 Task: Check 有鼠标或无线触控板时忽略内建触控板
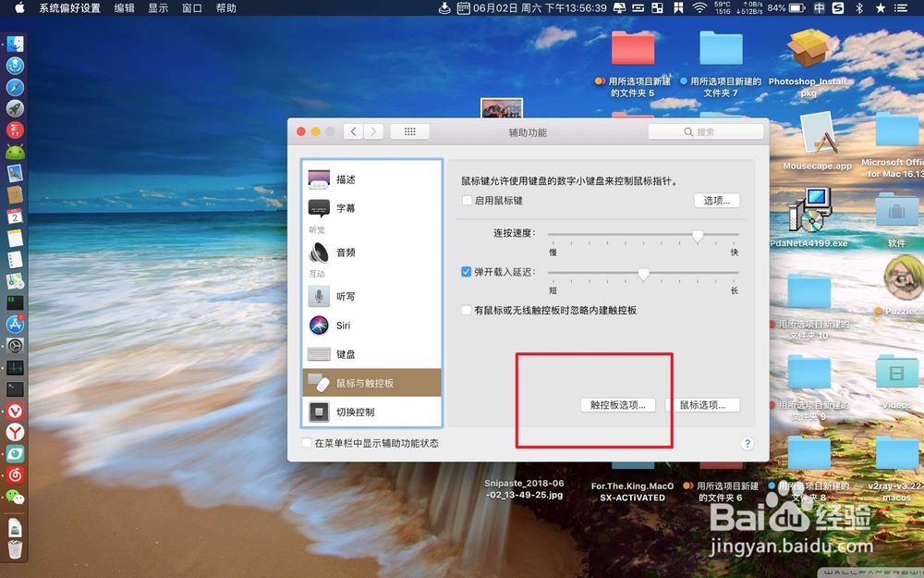coord(467,310)
